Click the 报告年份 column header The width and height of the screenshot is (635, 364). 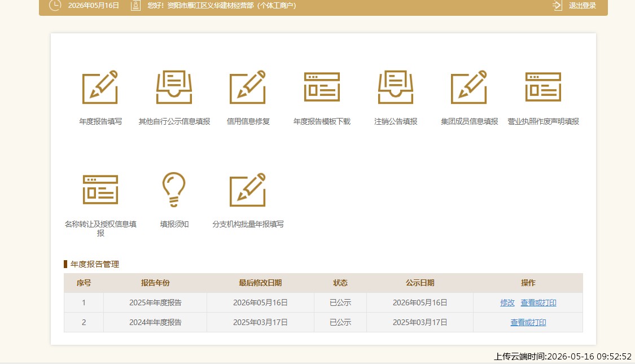[x=155, y=283]
